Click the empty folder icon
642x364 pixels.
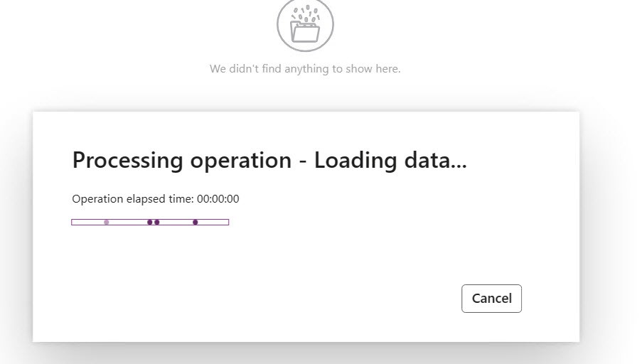[306, 31]
